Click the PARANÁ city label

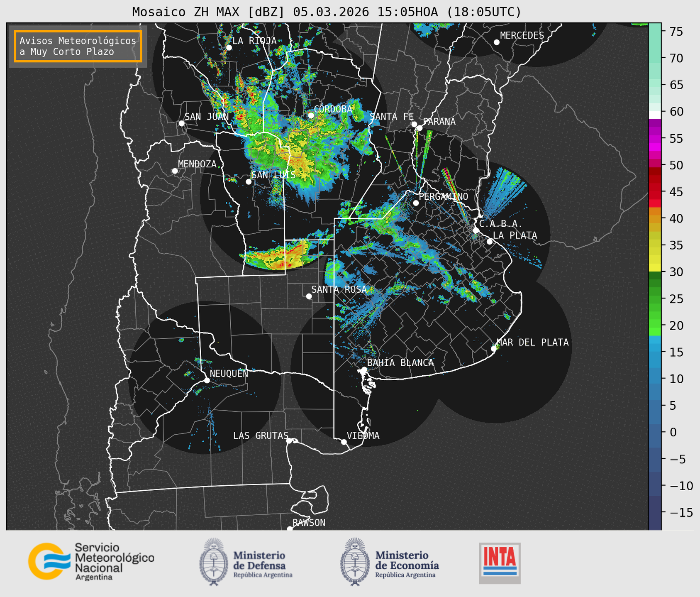[x=439, y=122]
